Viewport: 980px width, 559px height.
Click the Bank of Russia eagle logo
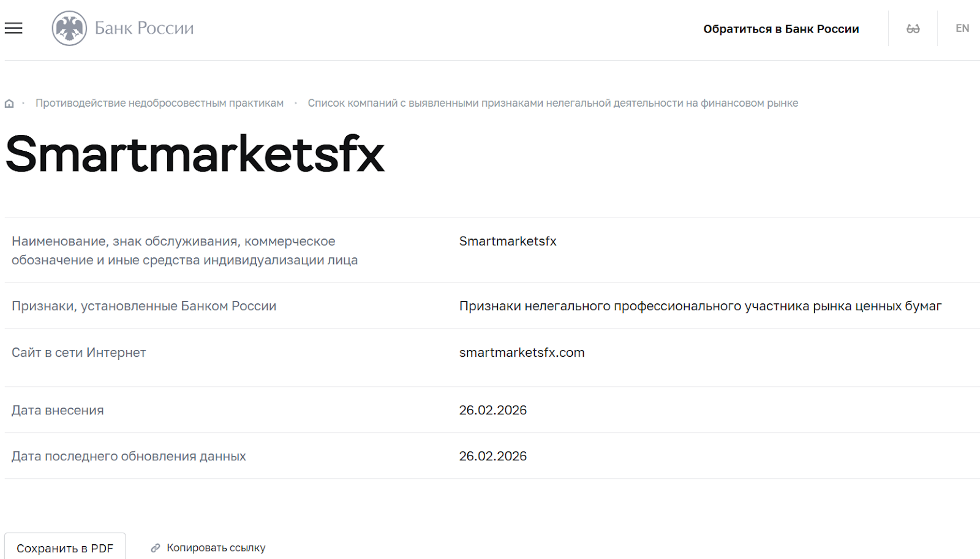coord(69,28)
